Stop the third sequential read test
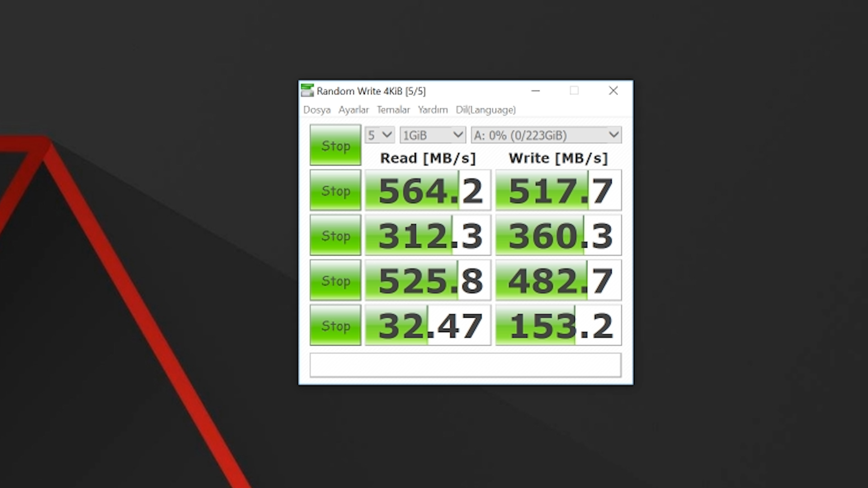This screenshot has height=488, width=868. click(335, 281)
